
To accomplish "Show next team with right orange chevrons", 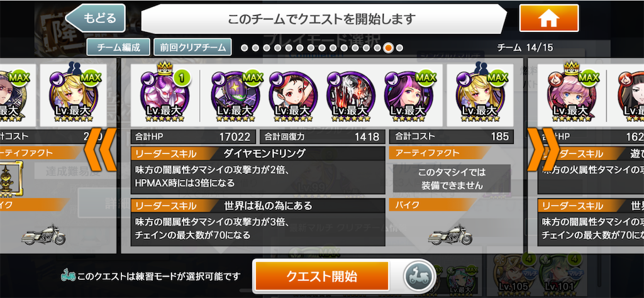I will pyautogui.click(x=543, y=149).
